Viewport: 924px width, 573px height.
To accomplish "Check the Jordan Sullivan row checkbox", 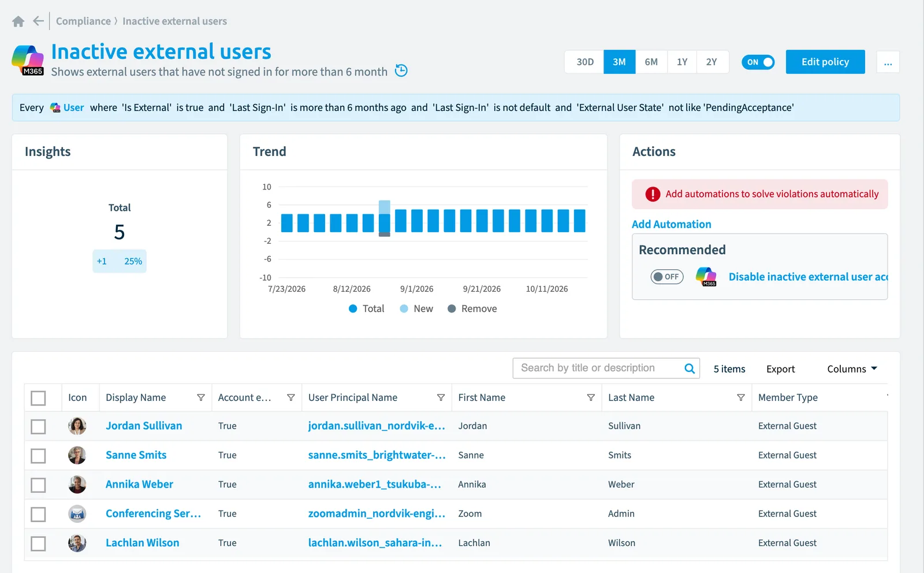I will [x=38, y=426].
